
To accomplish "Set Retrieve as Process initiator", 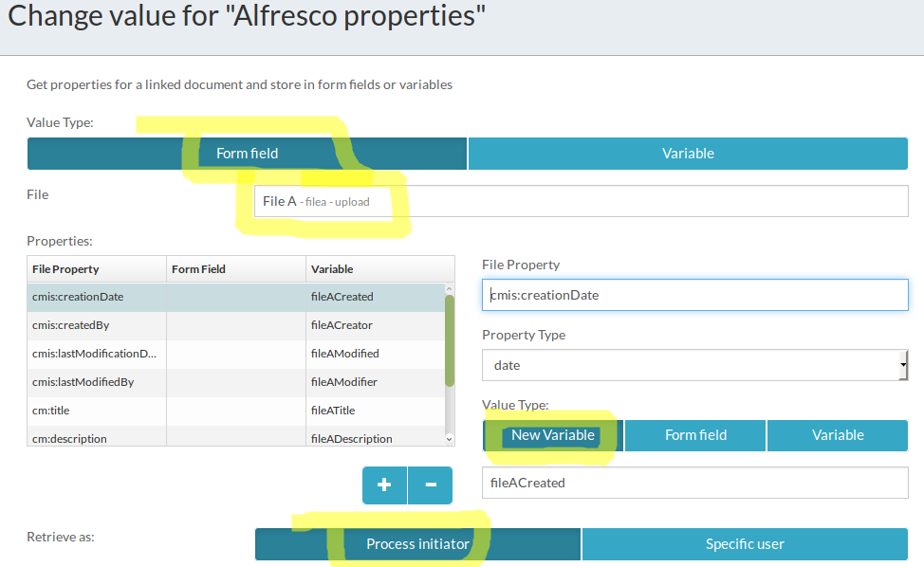I will (417, 544).
